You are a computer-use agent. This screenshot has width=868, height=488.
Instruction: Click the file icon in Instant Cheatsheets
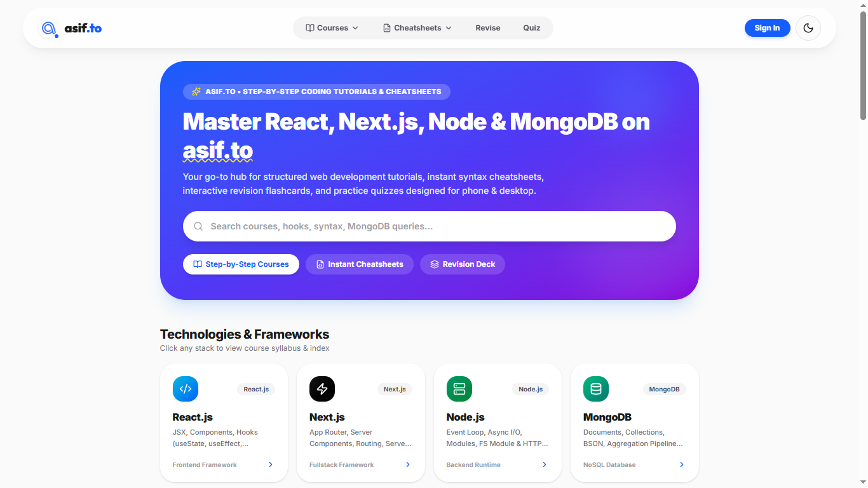tap(320, 264)
